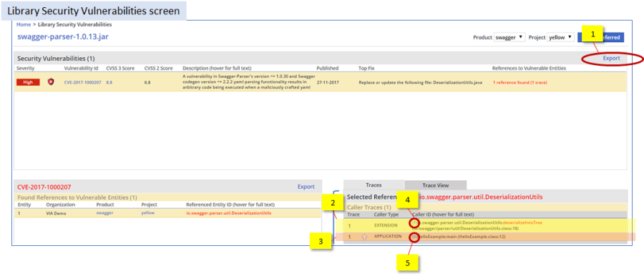Screen dimensions: 644x276
Task: Open the Project yellow dropdown
Action: 560,37
